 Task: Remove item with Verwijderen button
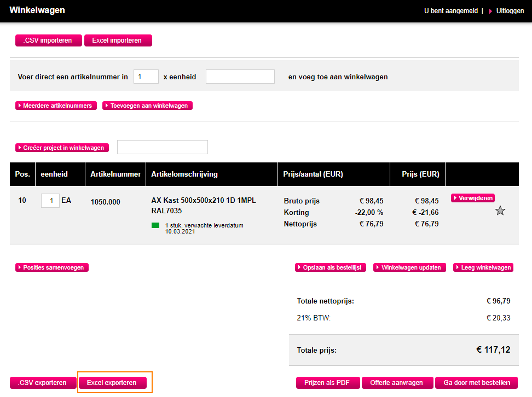(473, 198)
